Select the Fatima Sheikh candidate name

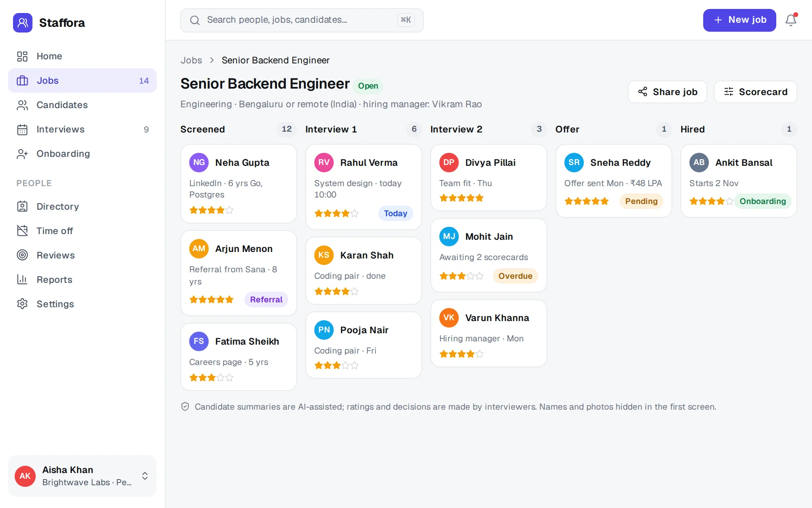(247, 341)
